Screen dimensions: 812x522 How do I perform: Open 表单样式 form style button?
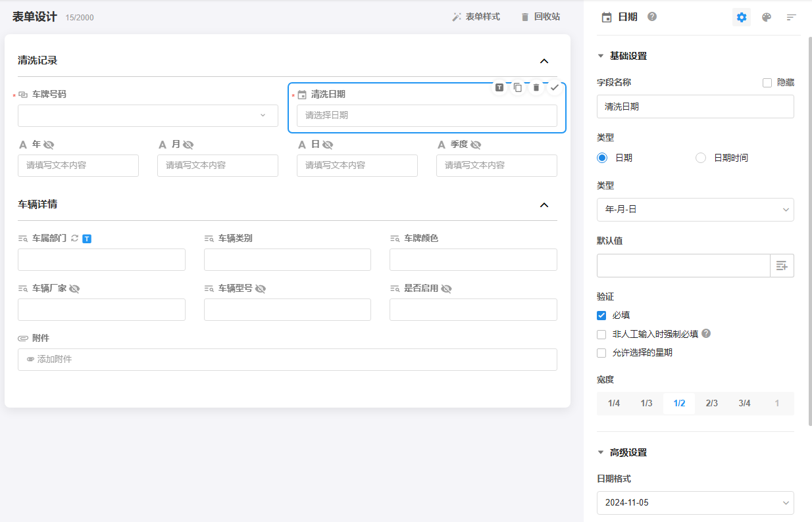click(x=476, y=17)
